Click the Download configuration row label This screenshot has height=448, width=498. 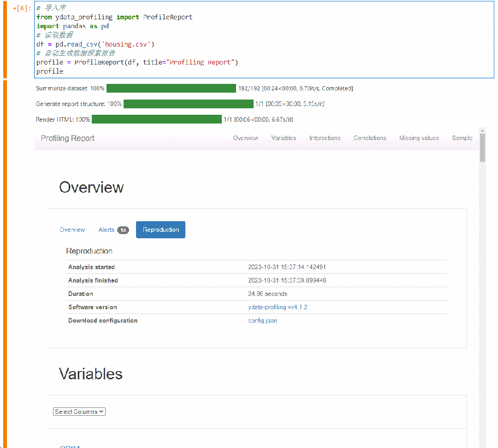pos(103,320)
